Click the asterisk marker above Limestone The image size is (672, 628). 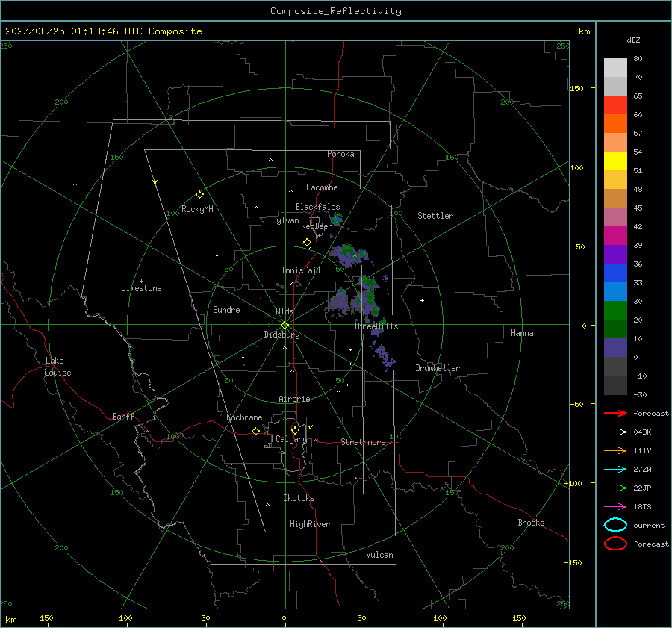(x=141, y=282)
